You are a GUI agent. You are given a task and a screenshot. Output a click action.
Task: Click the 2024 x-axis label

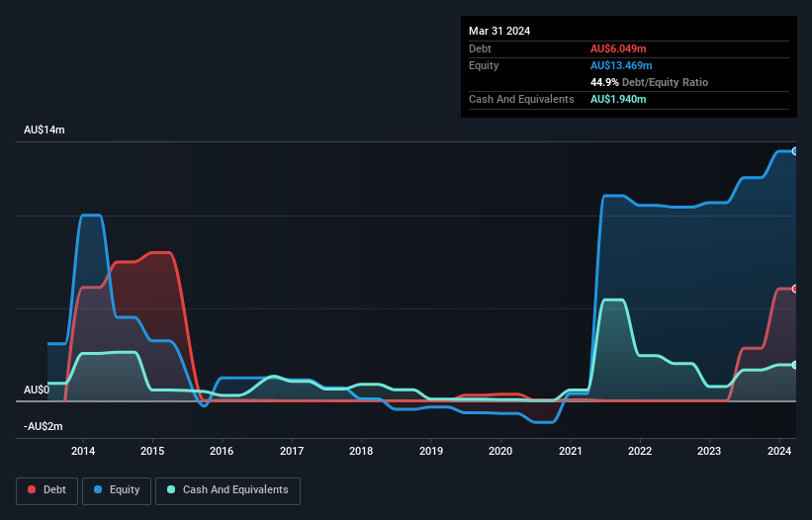(x=778, y=451)
